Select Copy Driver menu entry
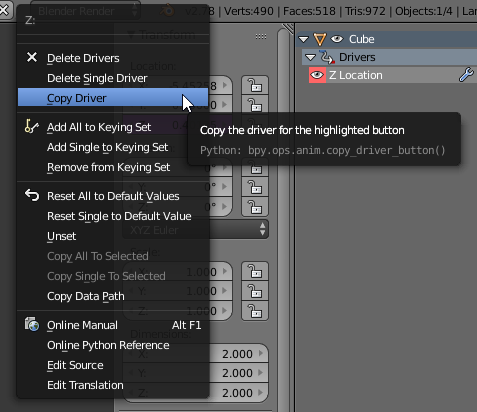This screenshot has width=477, height=412. [x=113, y=97]
